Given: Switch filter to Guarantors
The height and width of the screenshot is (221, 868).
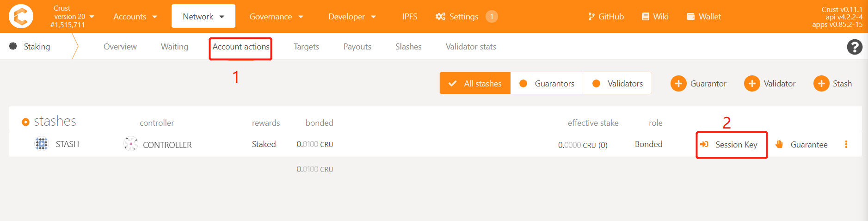Looking at the screenshot, I should point(547,83).
